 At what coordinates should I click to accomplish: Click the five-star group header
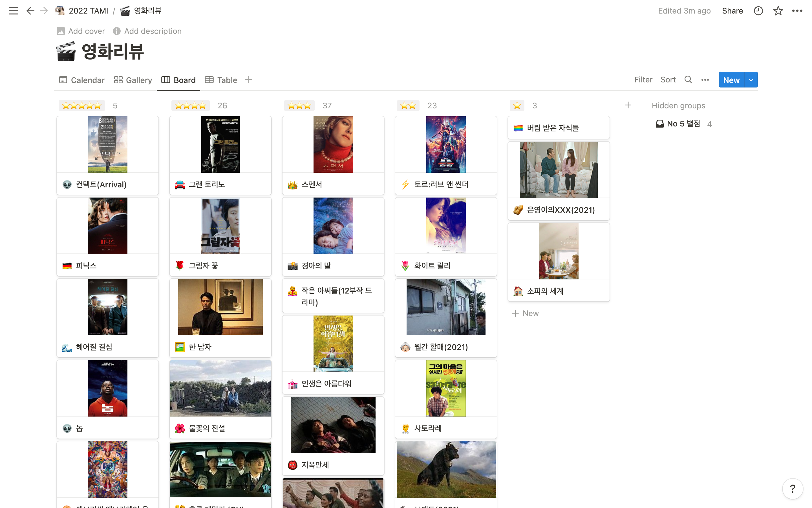81,106
